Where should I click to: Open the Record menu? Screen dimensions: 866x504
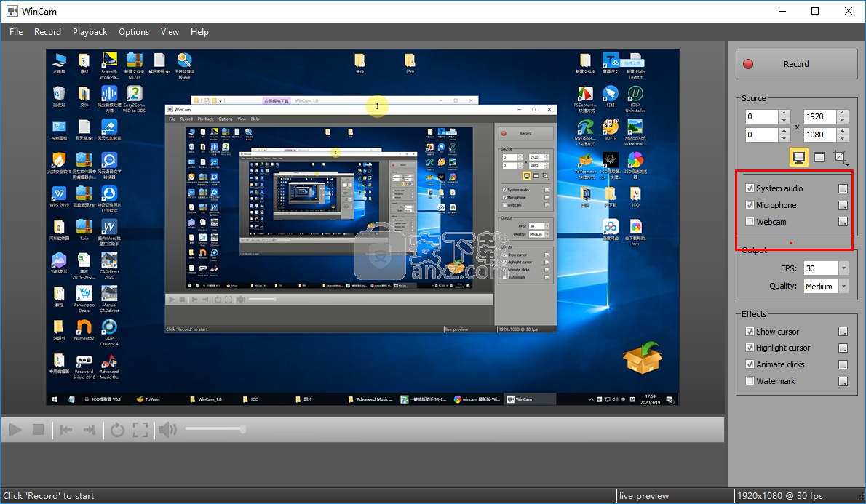(47, 32)
